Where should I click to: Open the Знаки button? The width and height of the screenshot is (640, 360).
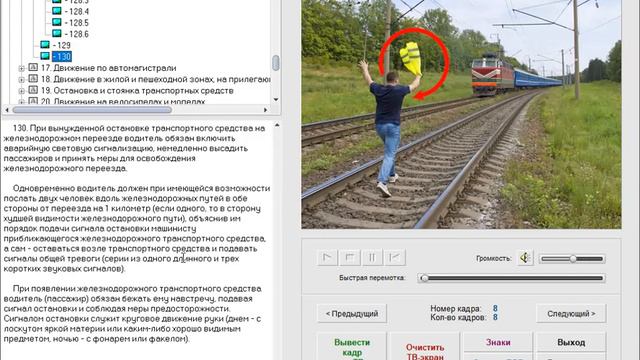coord(498,342)
